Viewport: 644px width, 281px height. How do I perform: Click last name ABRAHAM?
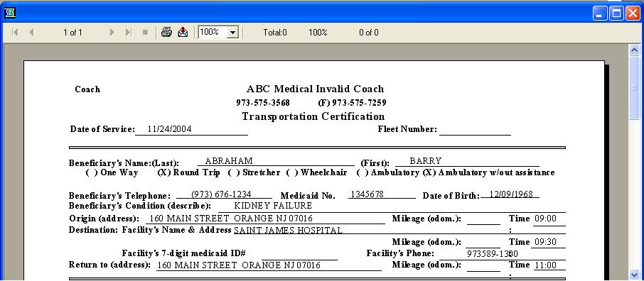point(229,161)
